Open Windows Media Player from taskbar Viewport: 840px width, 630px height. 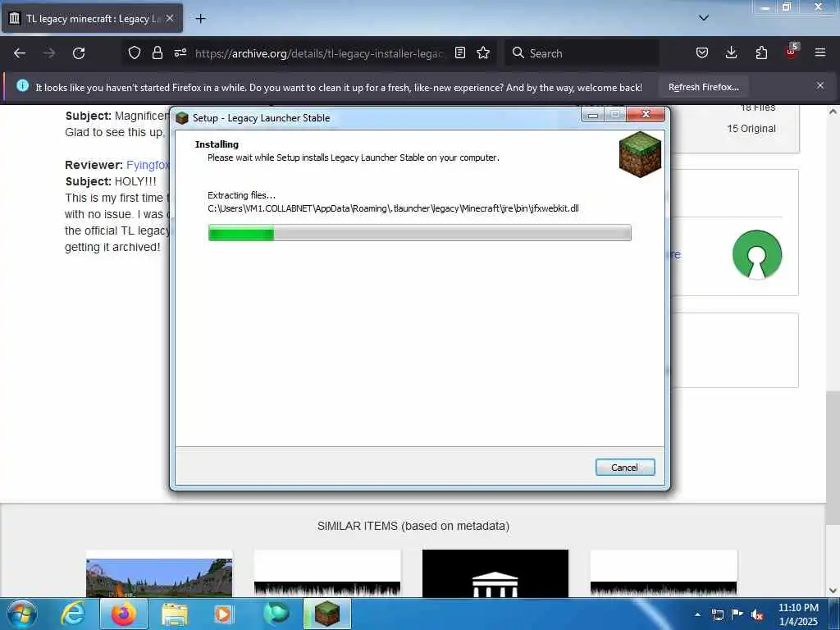point(223,614)
